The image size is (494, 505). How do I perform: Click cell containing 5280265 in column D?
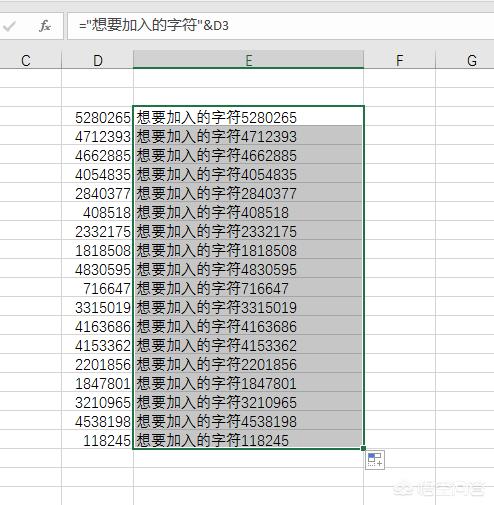(x=97, y=116)
